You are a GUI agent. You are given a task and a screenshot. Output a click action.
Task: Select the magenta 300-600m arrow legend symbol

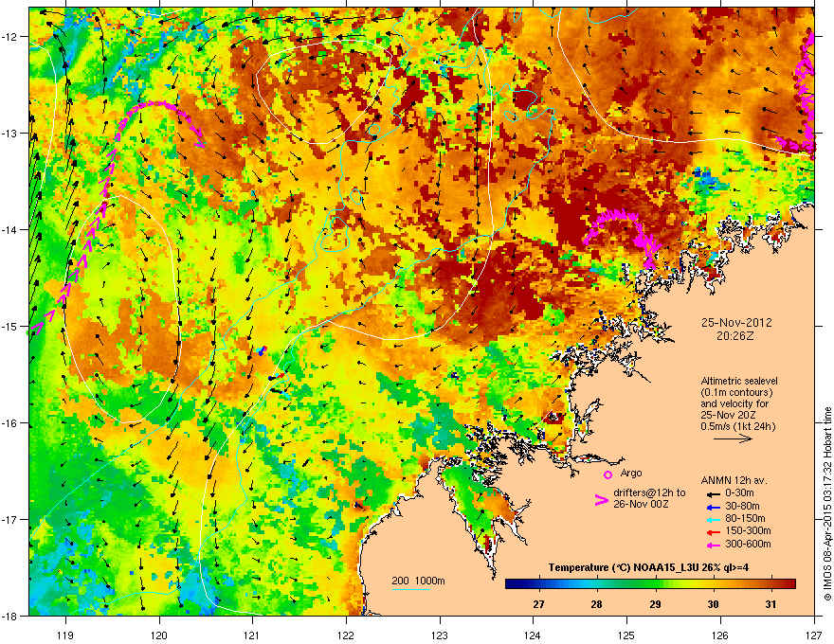click(714, 545)
